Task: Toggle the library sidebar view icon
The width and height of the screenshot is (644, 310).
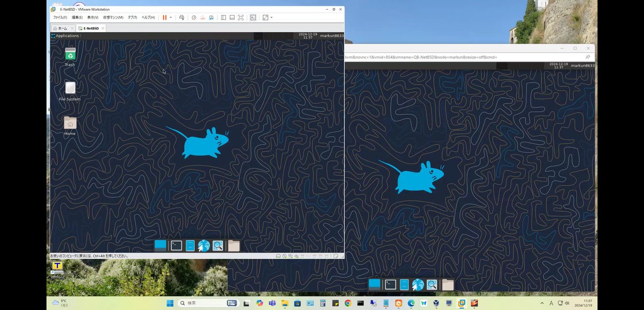Action: tap(223, 17)
